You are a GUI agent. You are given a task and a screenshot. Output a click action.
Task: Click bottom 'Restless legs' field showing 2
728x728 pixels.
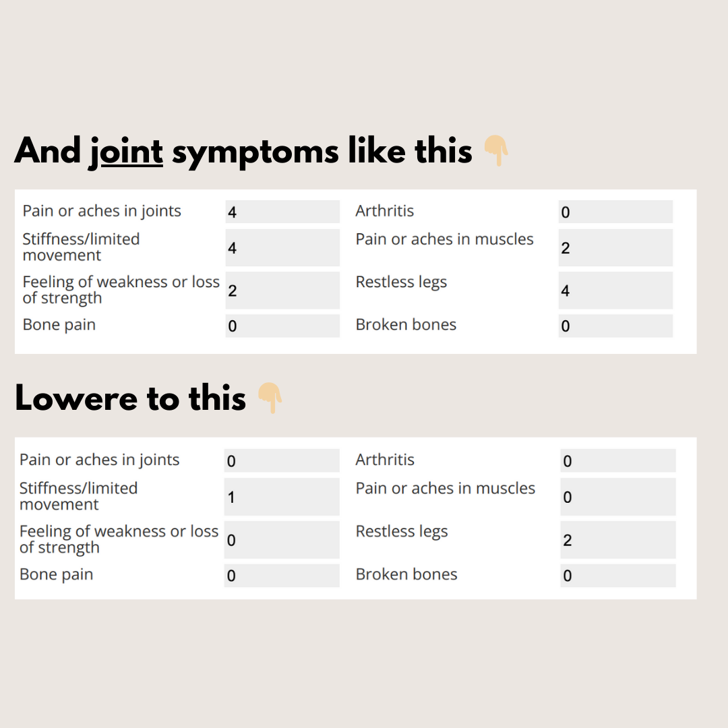pos(617,539)
